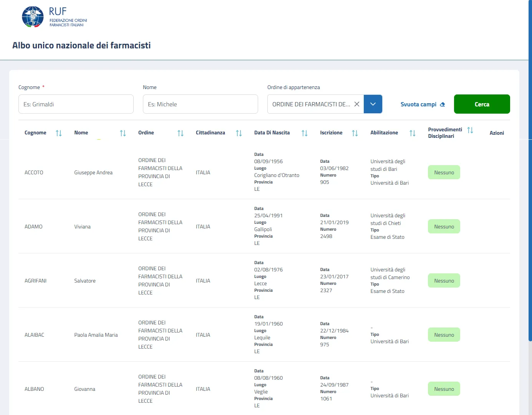Click the Albo unico nazionale heading
The image size is (532, 415).
point(81,45)
